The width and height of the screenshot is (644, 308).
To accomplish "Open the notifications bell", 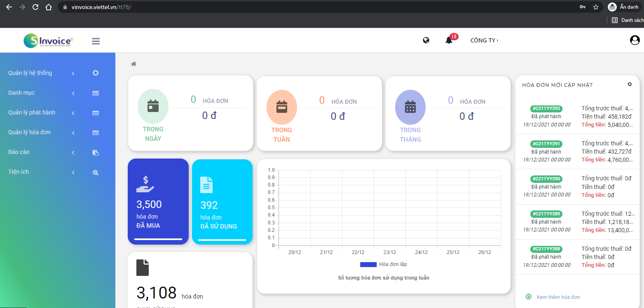I will pos(449,40).
